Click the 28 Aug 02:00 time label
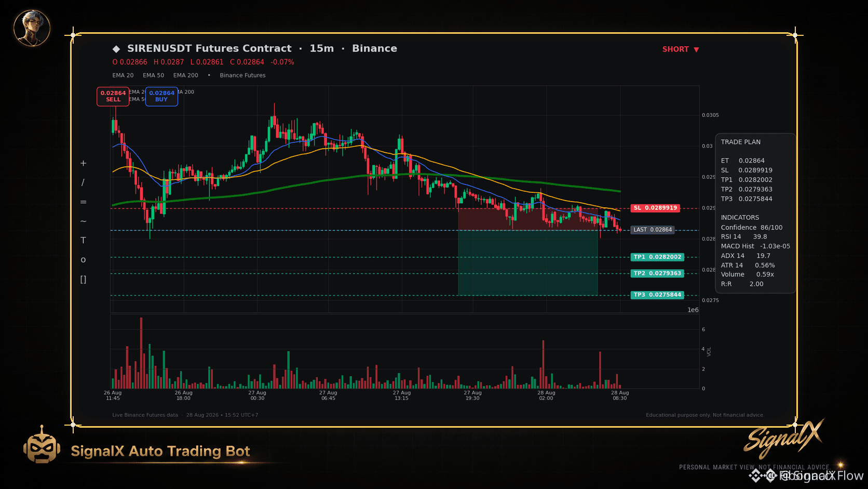 click(x=546, y=395)
